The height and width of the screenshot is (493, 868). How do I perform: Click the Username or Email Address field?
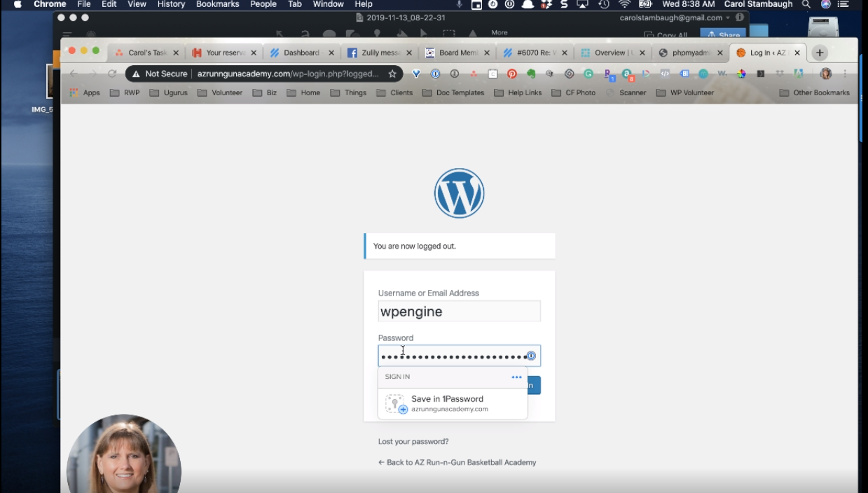[x=459, y=312]
